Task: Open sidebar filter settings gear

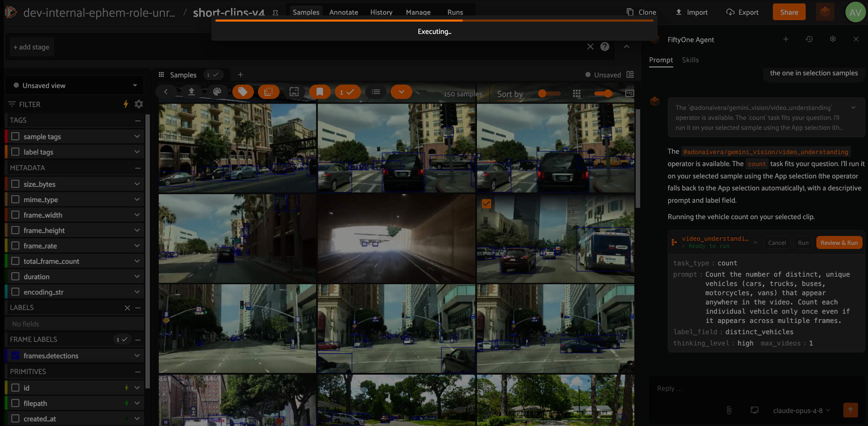Action: [x=139, y=104]
